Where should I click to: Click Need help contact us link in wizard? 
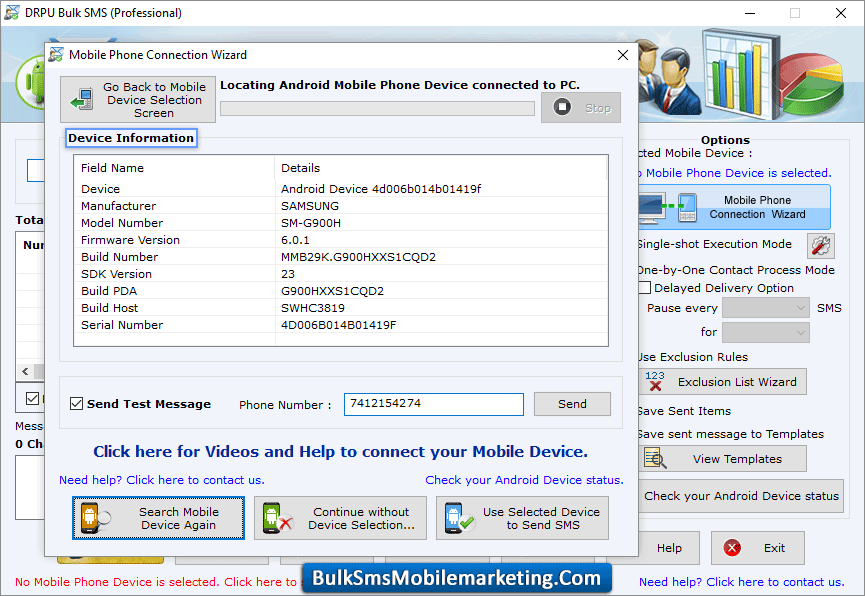point(162,480)
